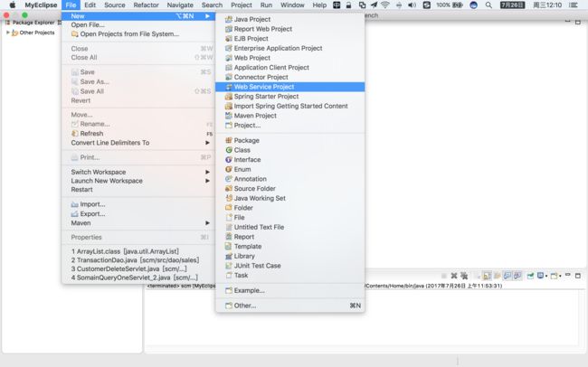Image resolution: width=588 pixels, height=367 pixels.
Task: Open the Example... wizard
Action: pyautogui.click(x=289, y=290)
